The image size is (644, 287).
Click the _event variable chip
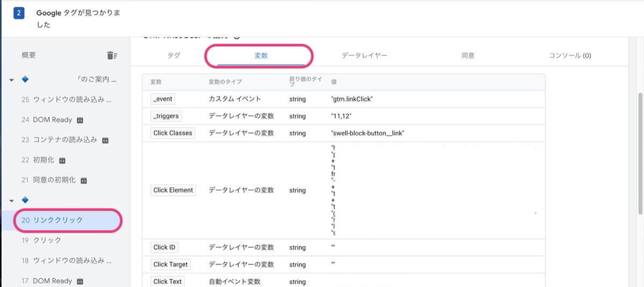[x=163, y=99]
